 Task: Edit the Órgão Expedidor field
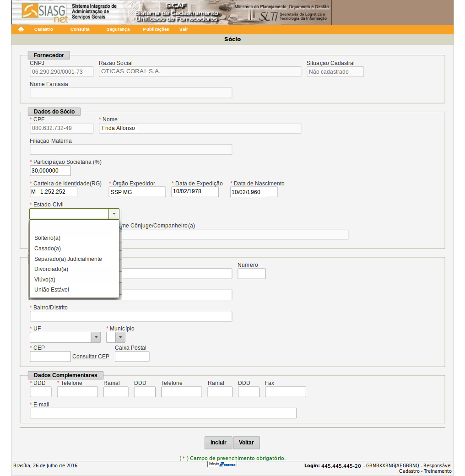tap(137, 192)
